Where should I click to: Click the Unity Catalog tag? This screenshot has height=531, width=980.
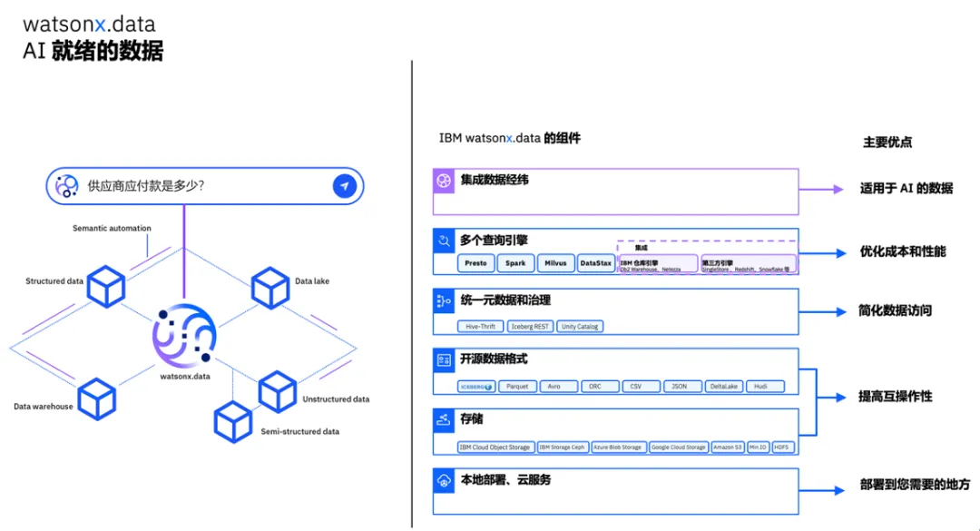pos(579,327)
